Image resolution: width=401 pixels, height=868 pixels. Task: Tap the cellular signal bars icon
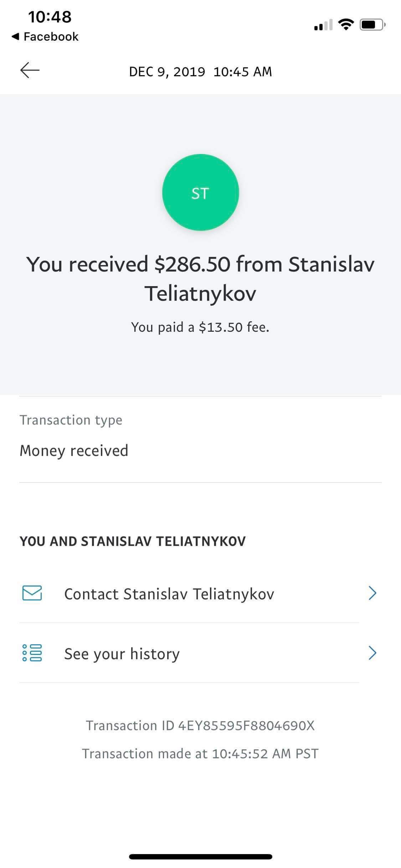[x=323, y=25]
